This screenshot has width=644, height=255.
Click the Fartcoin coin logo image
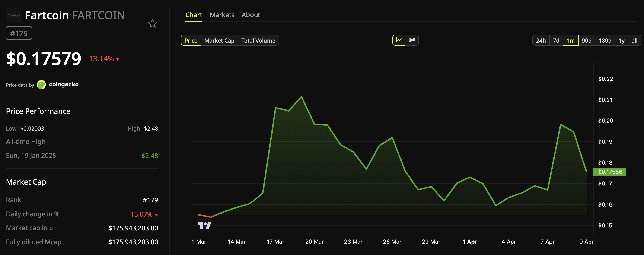coord(13,15)
